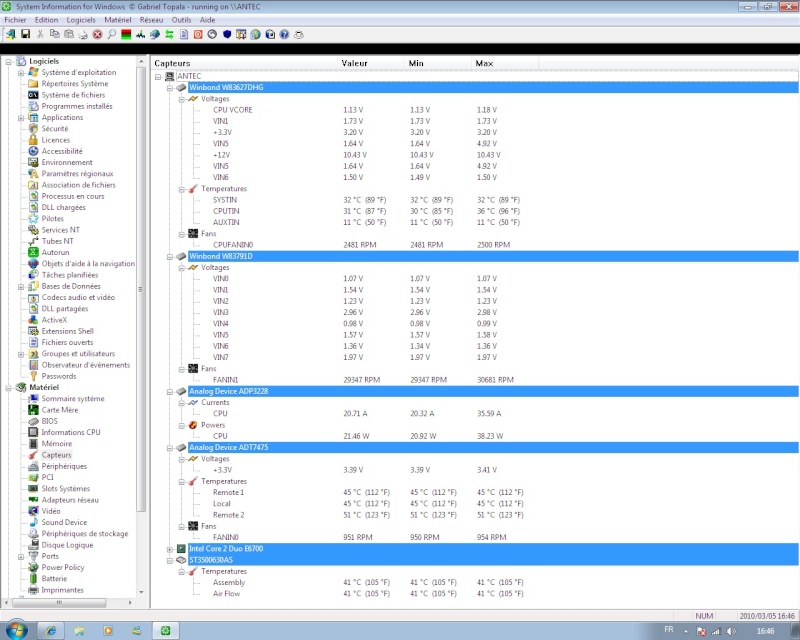
Task: Click the document page toolbar icon
Action: [x=184, y=34]
